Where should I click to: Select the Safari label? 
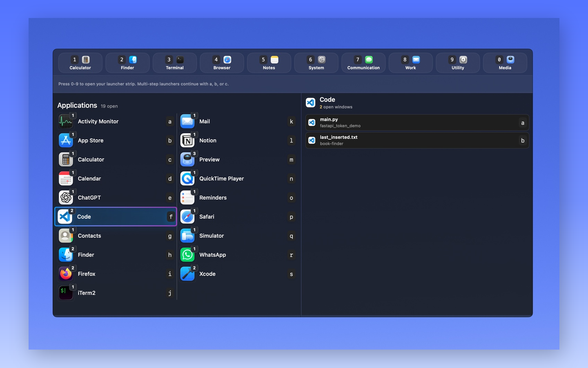click(207, 217)
